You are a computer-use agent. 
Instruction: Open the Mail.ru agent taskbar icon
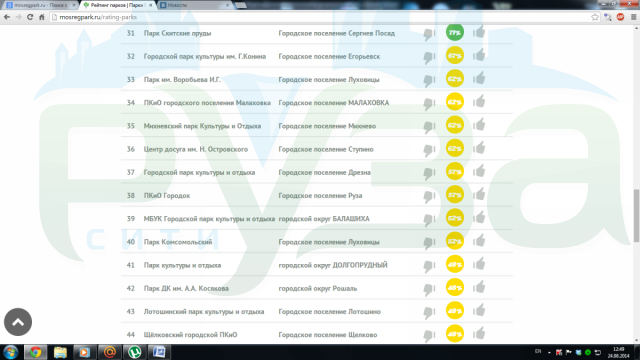tap(109, 352)
